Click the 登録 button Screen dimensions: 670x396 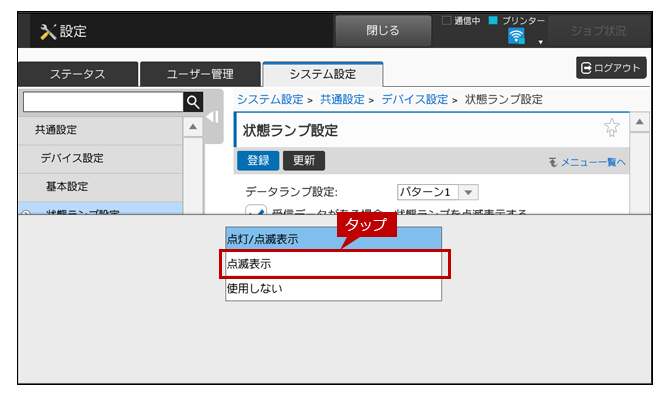pyautogui.click(x=258, y=161)
